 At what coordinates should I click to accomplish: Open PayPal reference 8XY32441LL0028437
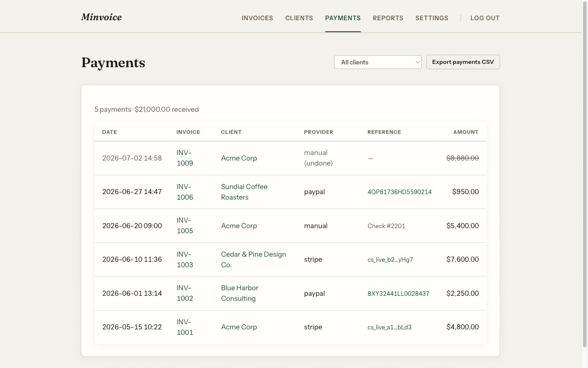(398, 293)
